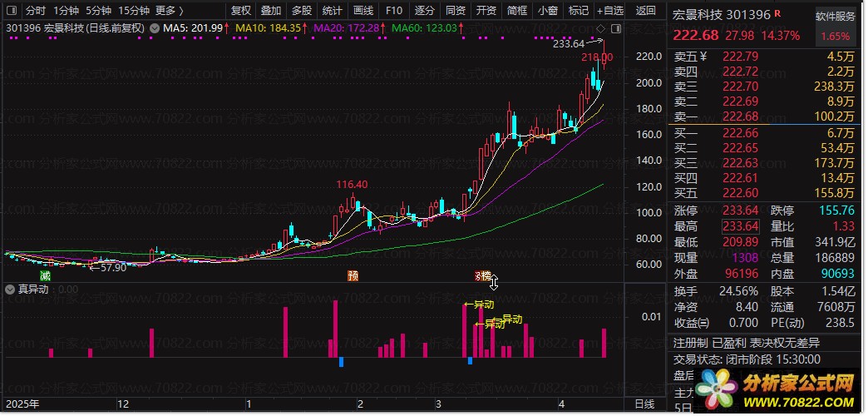Screen dimensions: 868x416
Task: Click the 分析家公式网 logo link
Action: tap(775, 392)
